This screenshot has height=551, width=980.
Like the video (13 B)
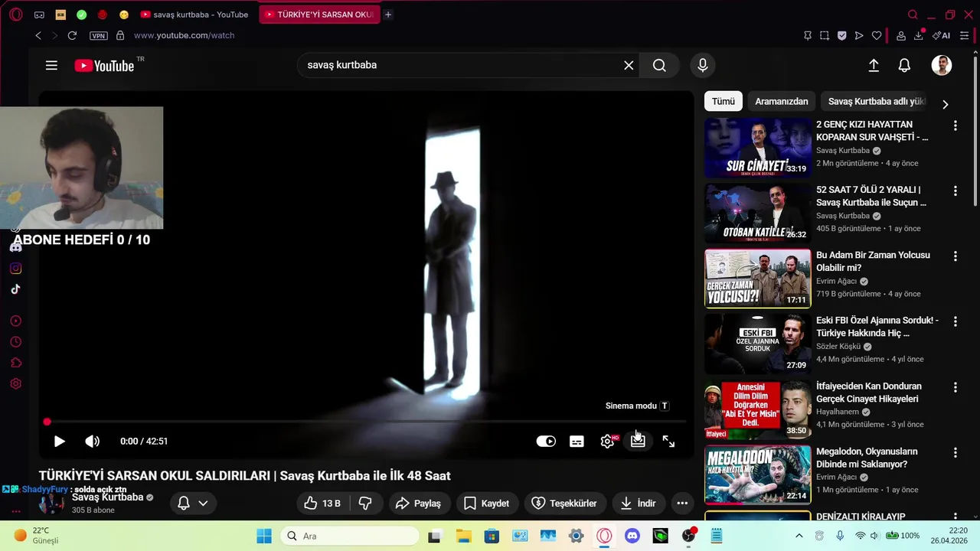322,503
